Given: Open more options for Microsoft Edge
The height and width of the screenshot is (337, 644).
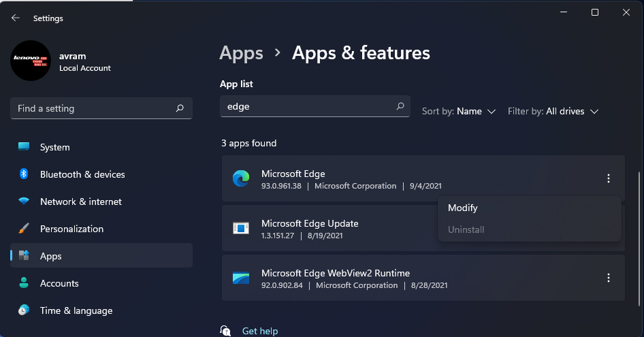Looking at the screenshot, I should (608, 179).
